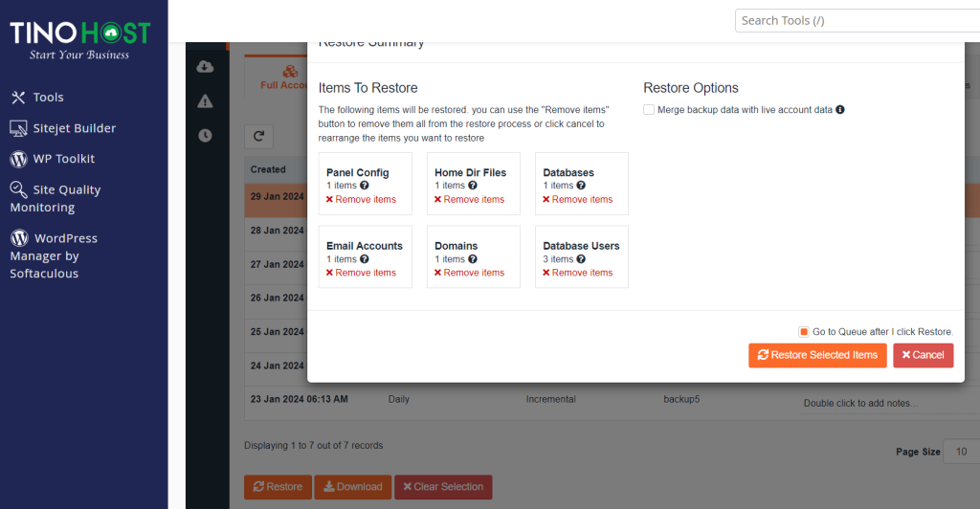Click the cloud download icon in dark sidebar
The height and width of the screenshot is (509, 980).
click(x=205, y=66)
